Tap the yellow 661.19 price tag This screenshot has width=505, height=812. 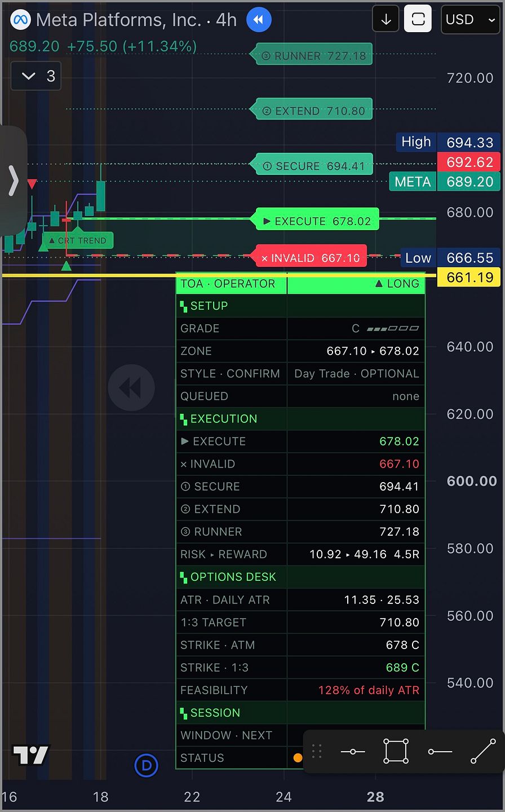point(469,277)
